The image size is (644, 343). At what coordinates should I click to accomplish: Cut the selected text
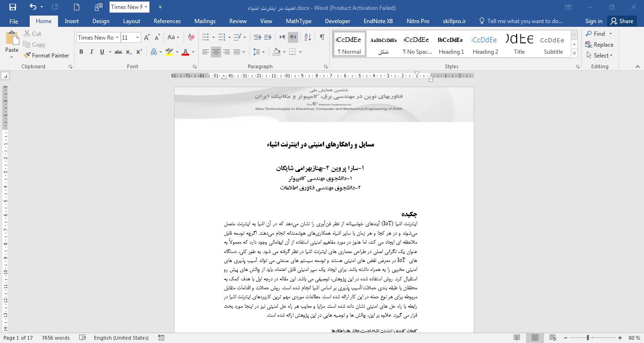(x=32, y=33)
